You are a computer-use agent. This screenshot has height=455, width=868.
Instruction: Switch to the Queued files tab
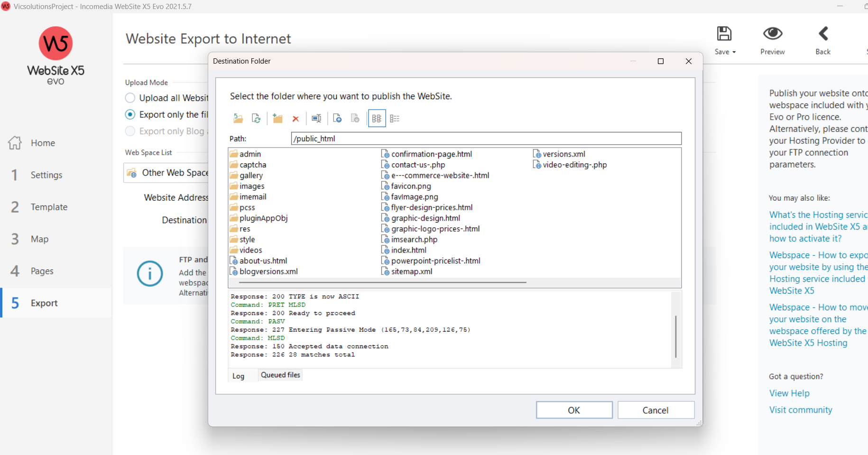pyautogui.click(x=280, y=375)
